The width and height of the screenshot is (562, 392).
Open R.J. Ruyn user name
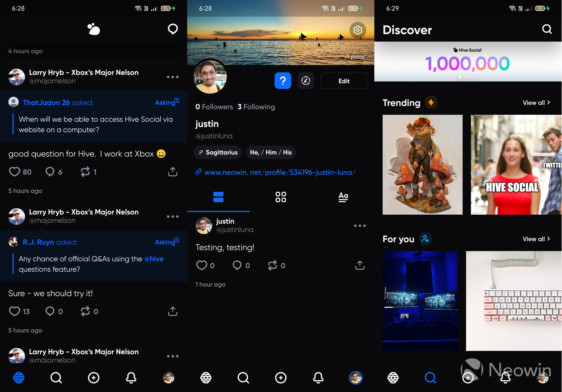point(38,242)
